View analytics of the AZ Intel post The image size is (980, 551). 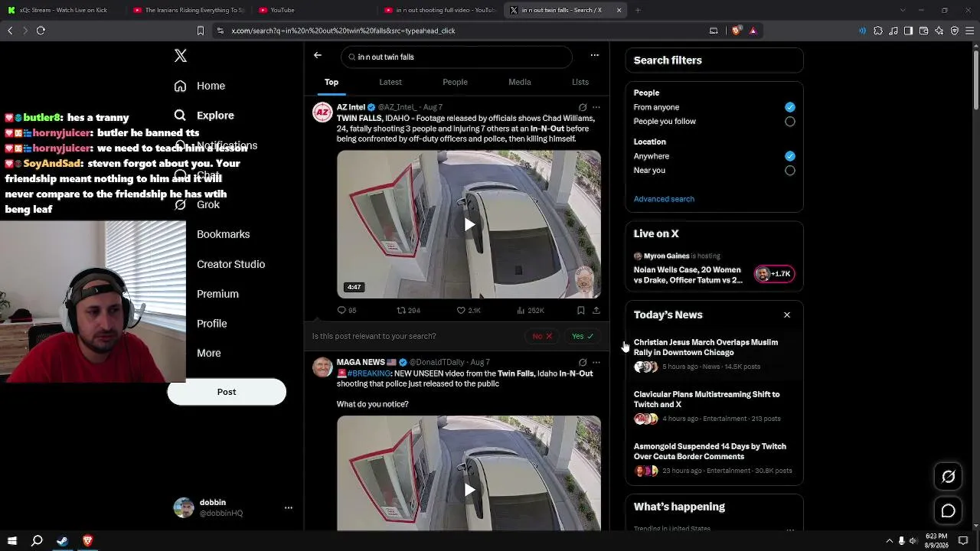click(x=530, y=311)
